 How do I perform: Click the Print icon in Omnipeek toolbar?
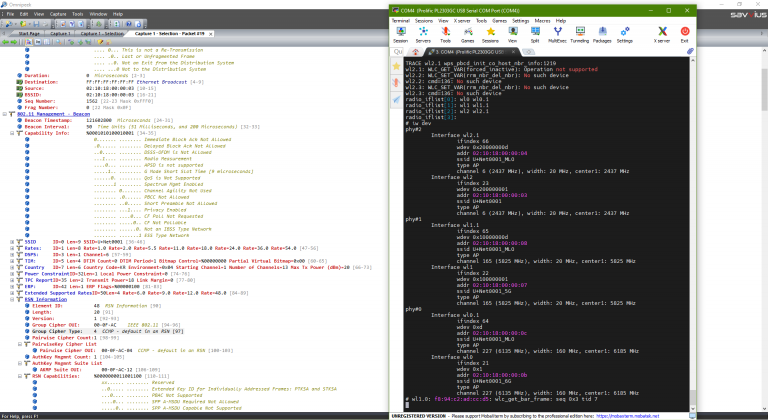[45, 24]
